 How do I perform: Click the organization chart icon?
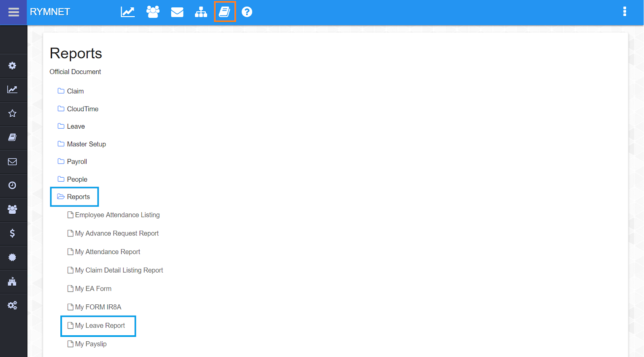click(201, 12)
